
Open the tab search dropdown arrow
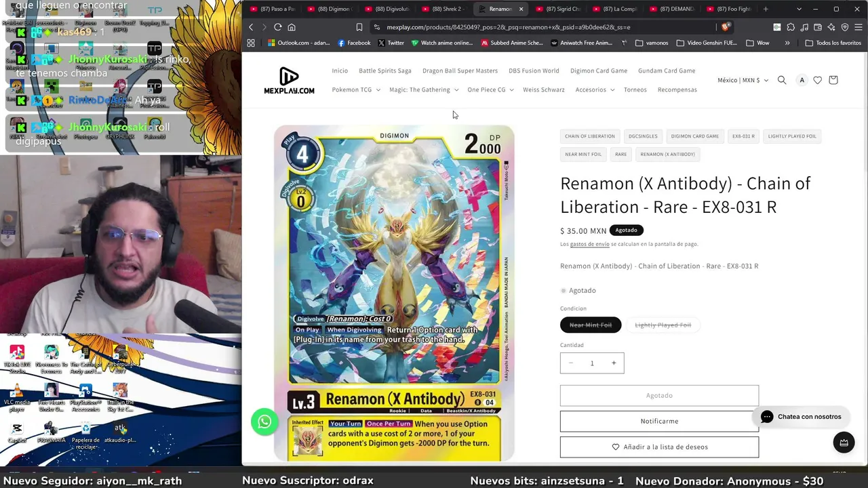click(799, 9)
